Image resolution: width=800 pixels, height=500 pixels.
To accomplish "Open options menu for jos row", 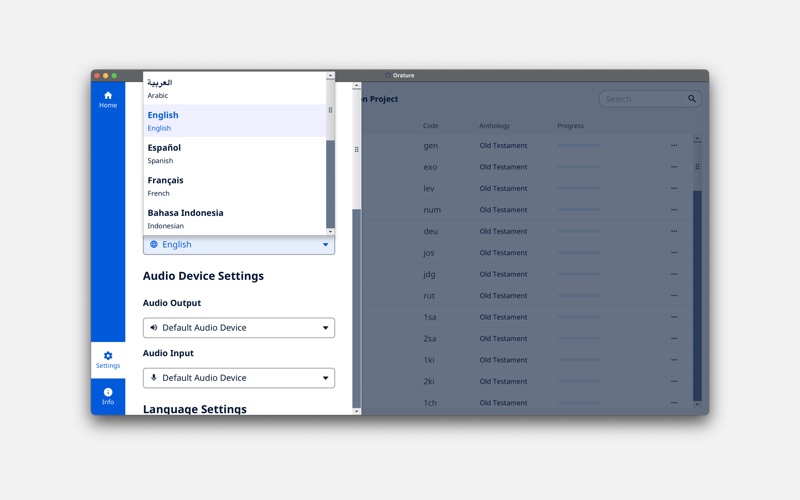I will coord(674,253).
